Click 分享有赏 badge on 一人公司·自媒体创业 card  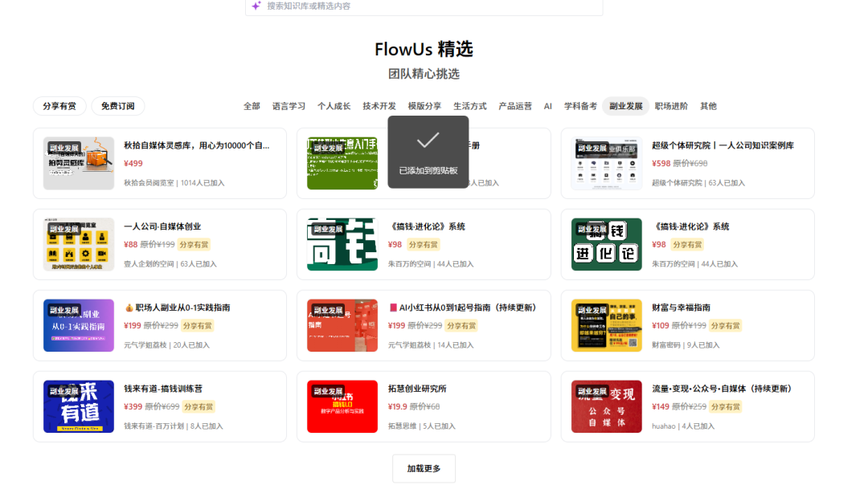[x=194, y=245]
